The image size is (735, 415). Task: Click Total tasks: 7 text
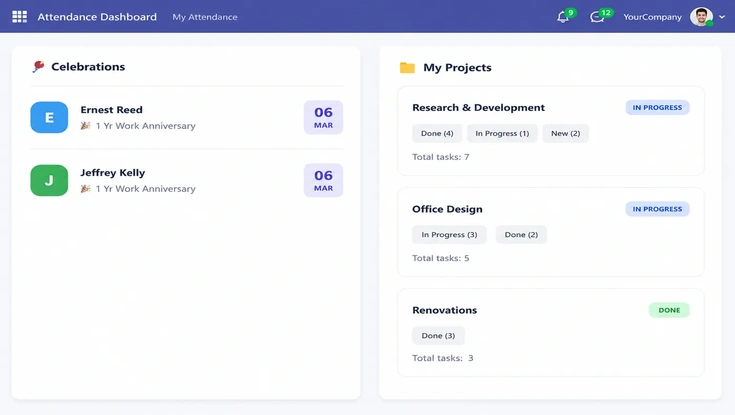441,157
